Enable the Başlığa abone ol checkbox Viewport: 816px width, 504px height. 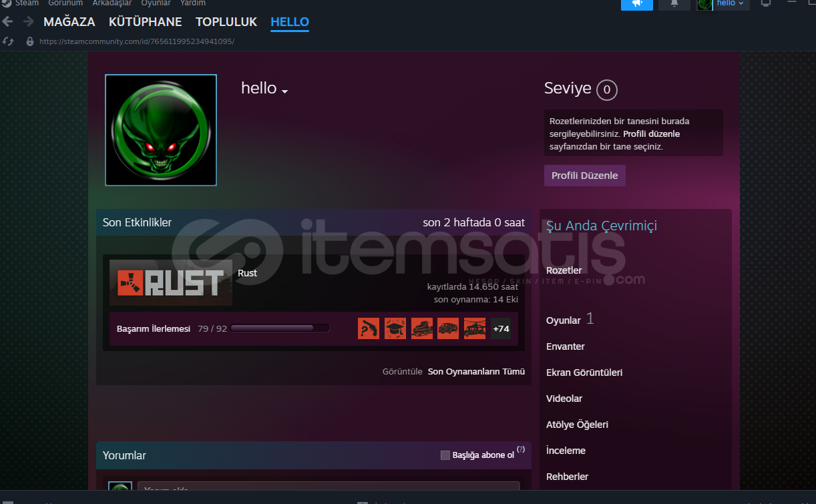coord(445,455)
